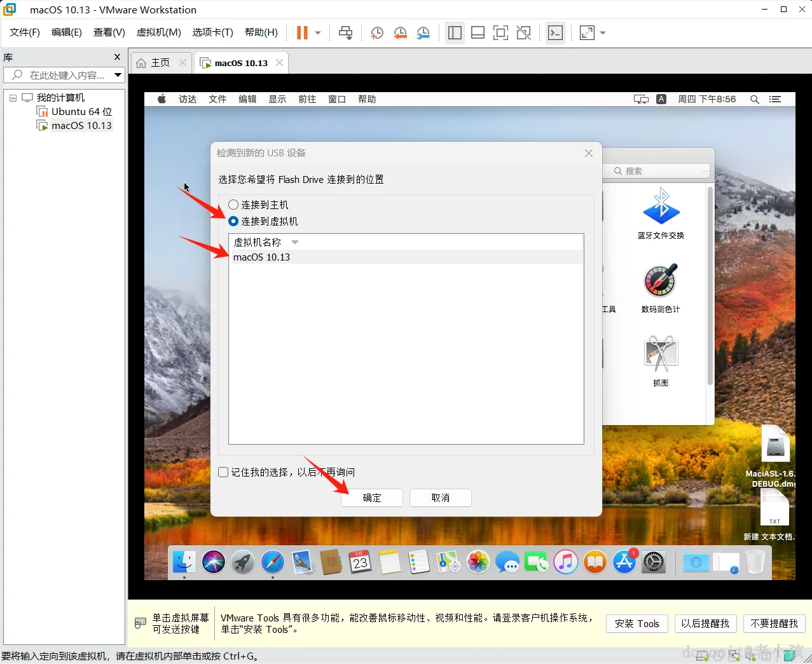Click the orange pause VM button
The image size is (812, 664).
tap(302, 33)
